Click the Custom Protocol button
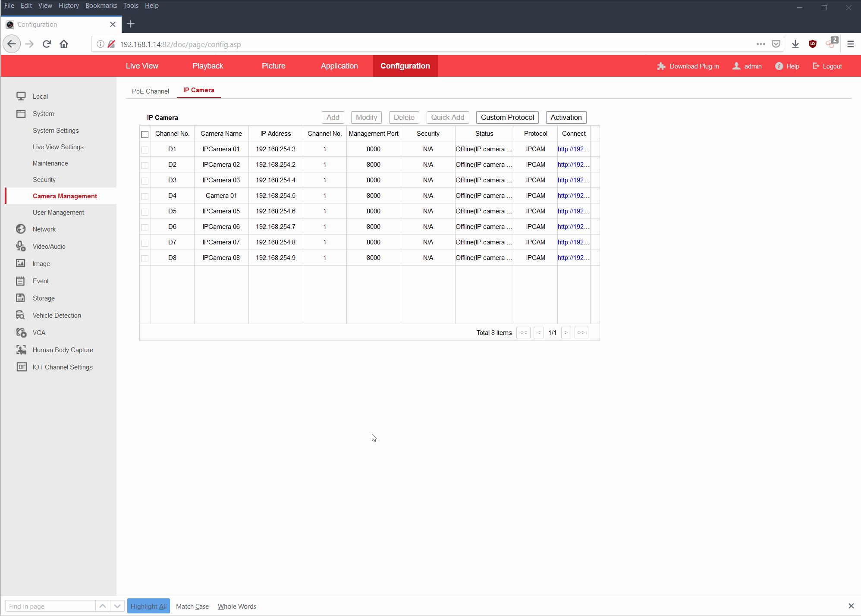 click(x=507, y=117)
